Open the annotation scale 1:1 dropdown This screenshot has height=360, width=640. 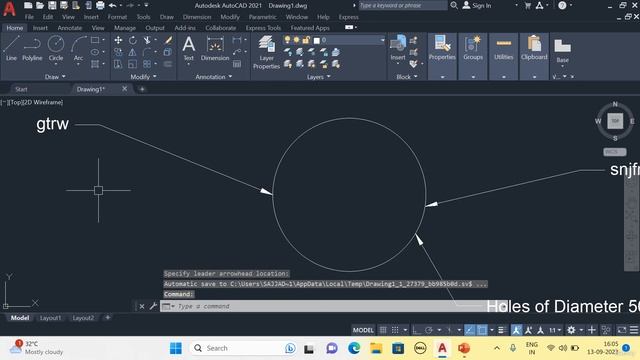(x=554, y=330)
